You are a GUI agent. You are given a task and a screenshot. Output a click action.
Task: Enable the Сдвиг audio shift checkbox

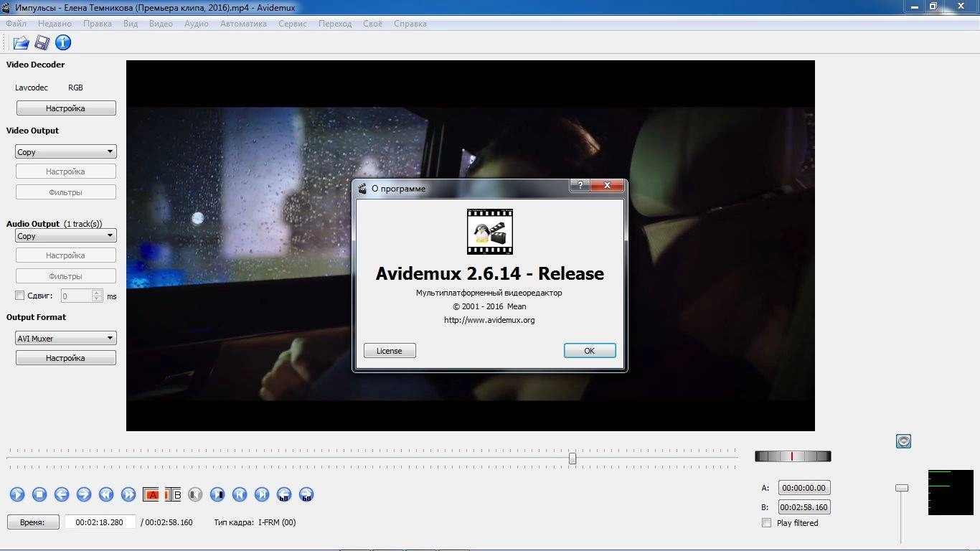tap(20, 296)
